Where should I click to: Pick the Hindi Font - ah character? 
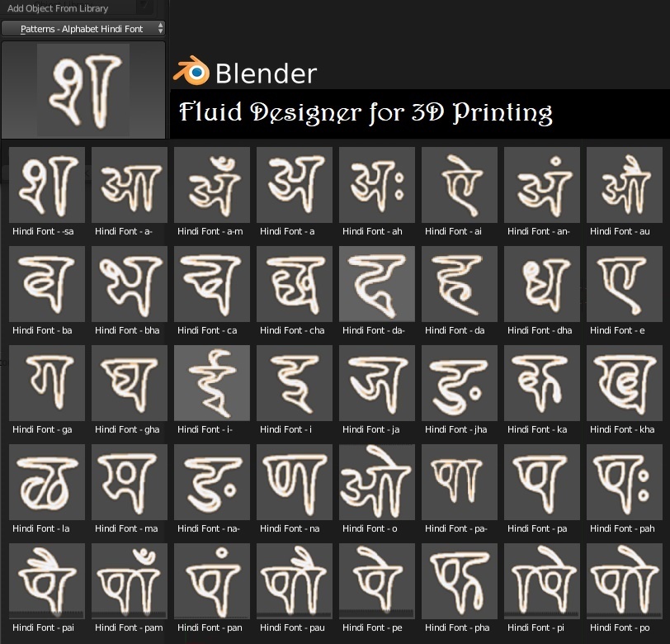[x=377, y=185]
